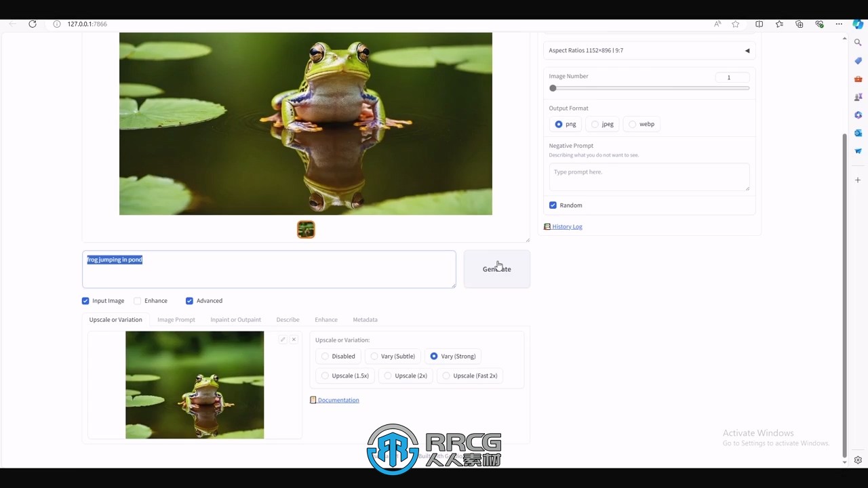
Task: Reload the page with refresh icon
Action: click(32, 24)
